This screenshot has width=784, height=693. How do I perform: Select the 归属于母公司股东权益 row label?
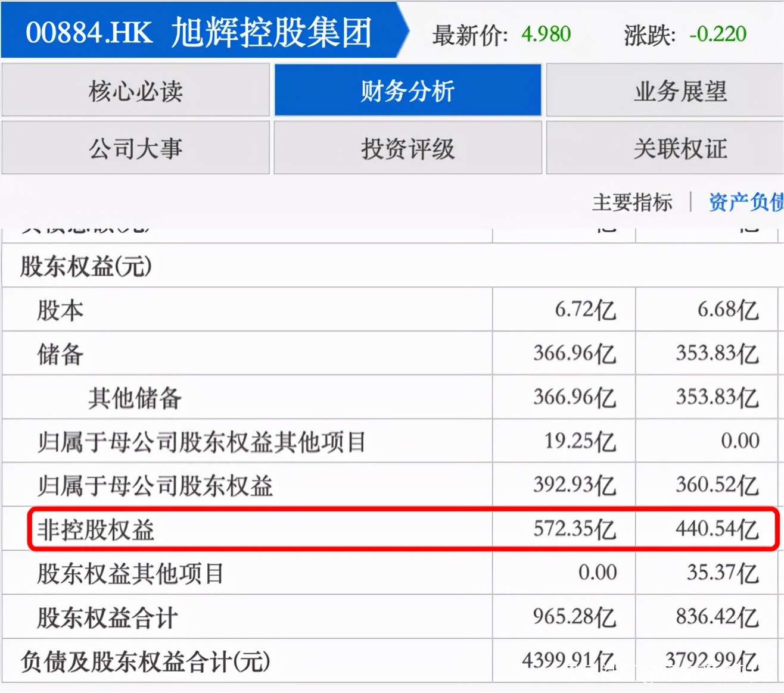[x=155, y=486]
